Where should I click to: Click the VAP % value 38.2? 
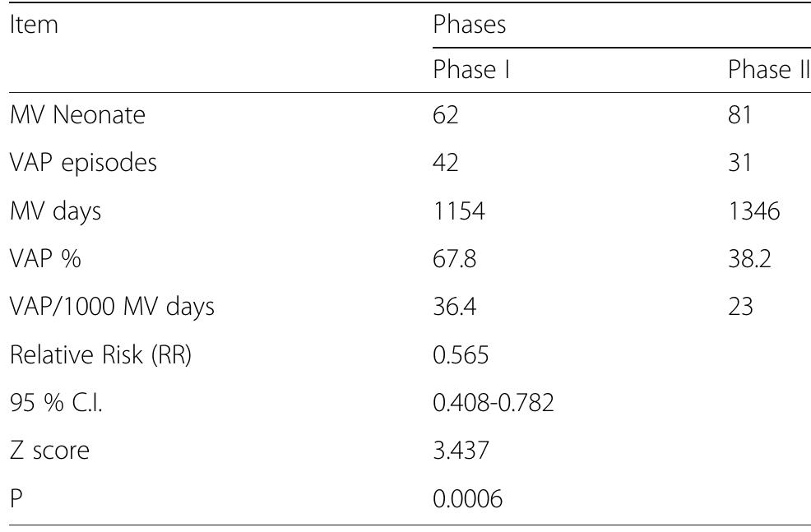tap(749, 258)
